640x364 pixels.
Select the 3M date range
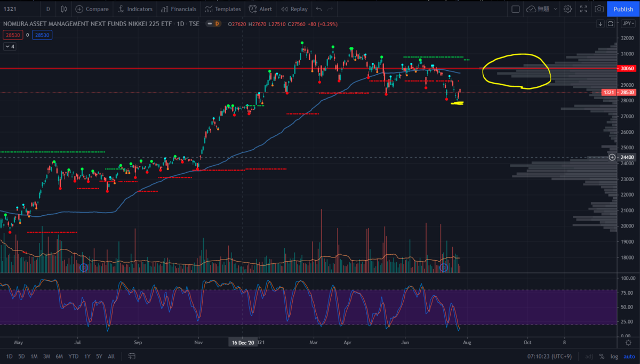[47, 356]
